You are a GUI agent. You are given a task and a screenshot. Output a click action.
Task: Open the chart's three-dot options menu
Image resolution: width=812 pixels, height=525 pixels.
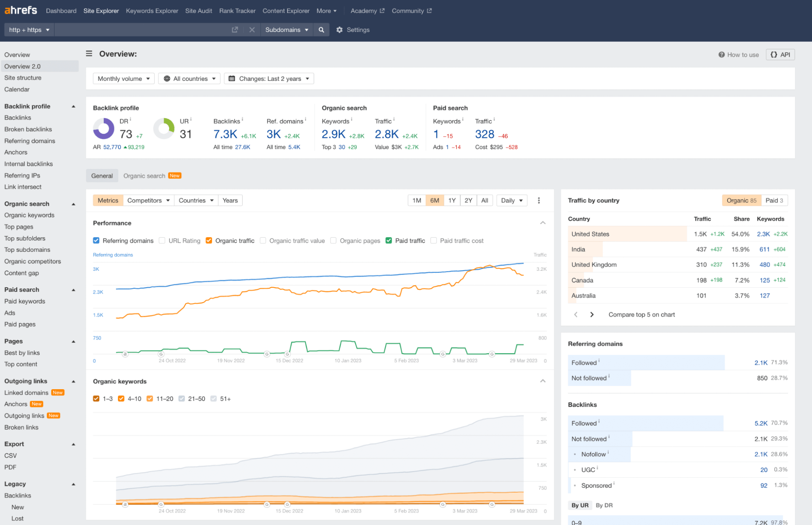539,200
